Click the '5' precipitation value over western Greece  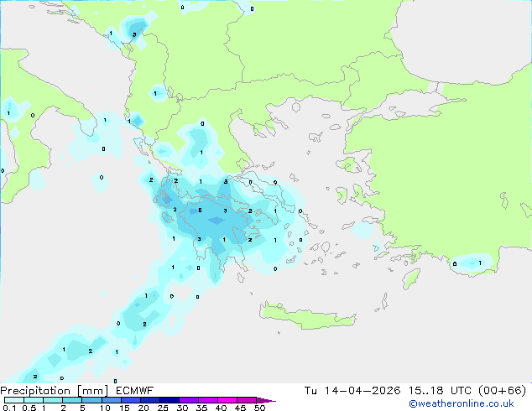tap(201, 211)
